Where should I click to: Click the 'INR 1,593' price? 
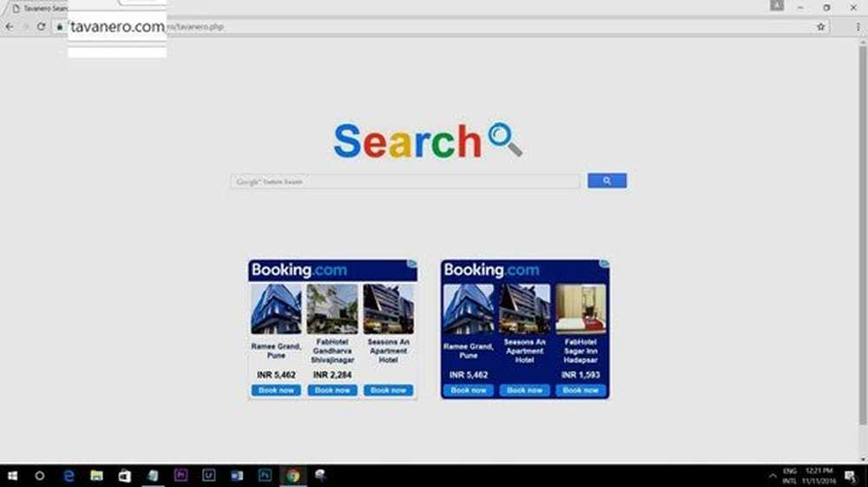pyautogui.click(x=581, y=375)
